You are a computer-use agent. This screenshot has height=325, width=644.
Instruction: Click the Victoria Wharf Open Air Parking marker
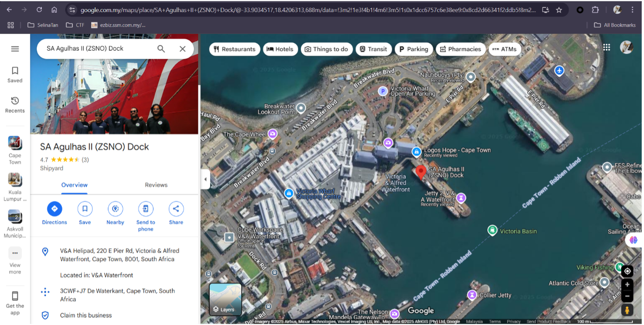[x=383, y=91]
